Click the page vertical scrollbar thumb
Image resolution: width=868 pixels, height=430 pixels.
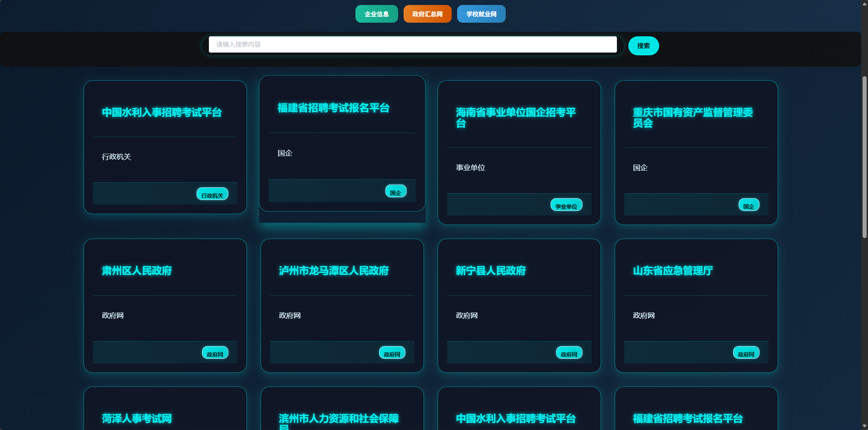(864, 157)
